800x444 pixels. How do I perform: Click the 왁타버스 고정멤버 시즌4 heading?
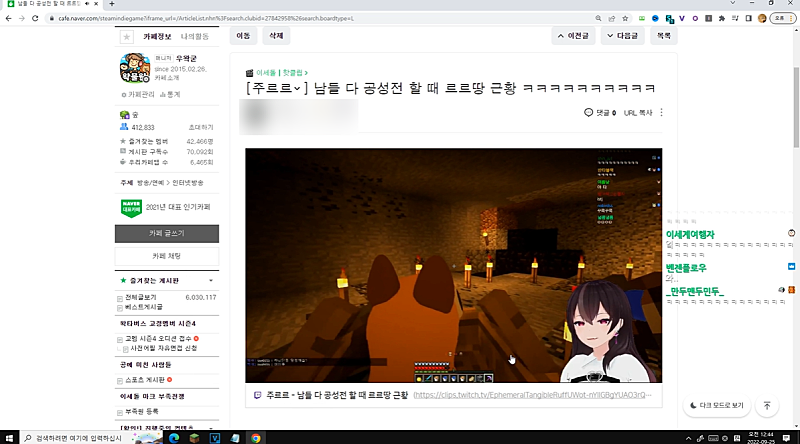click(x=158, y=324)
